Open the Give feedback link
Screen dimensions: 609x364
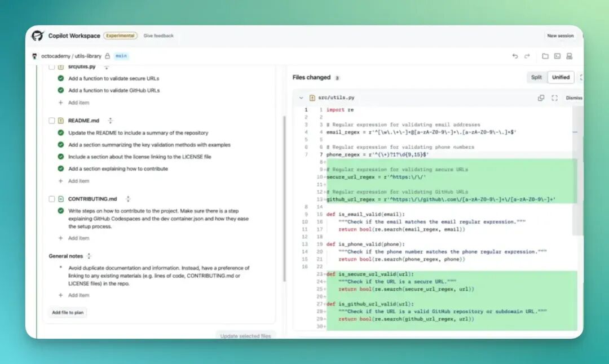pyautogui.click(x=158, y=35)
